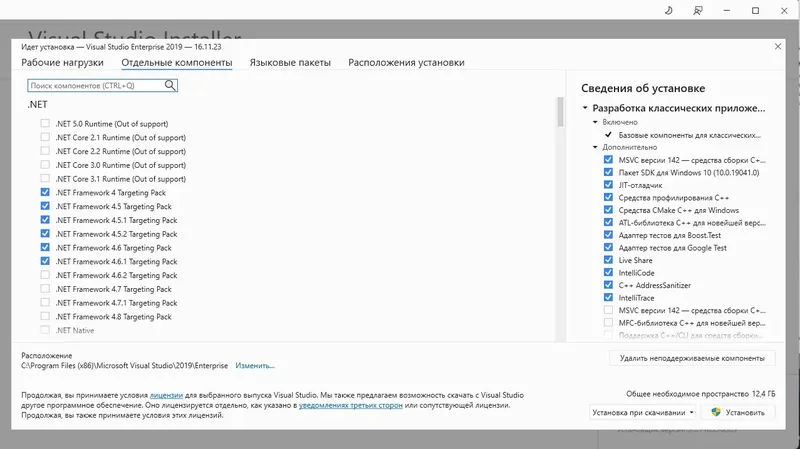Image resolution: width=800 pixels, height=449 pixels.
Task: Click the .NET section heading
Action: pos(37,104)
